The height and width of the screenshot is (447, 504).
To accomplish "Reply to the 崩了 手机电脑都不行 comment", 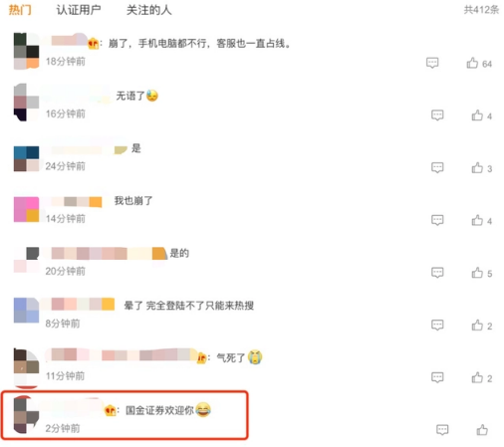I will tap(432, 63).
